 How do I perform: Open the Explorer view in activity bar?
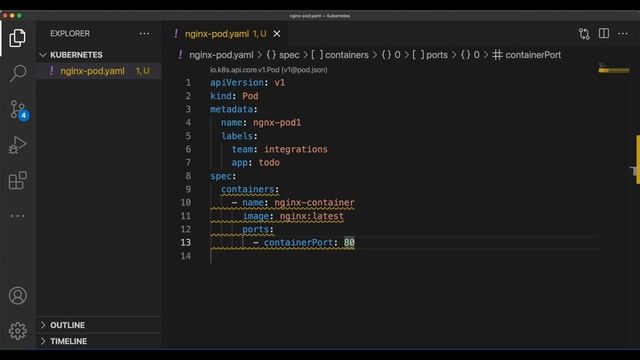tap(18, 38)
